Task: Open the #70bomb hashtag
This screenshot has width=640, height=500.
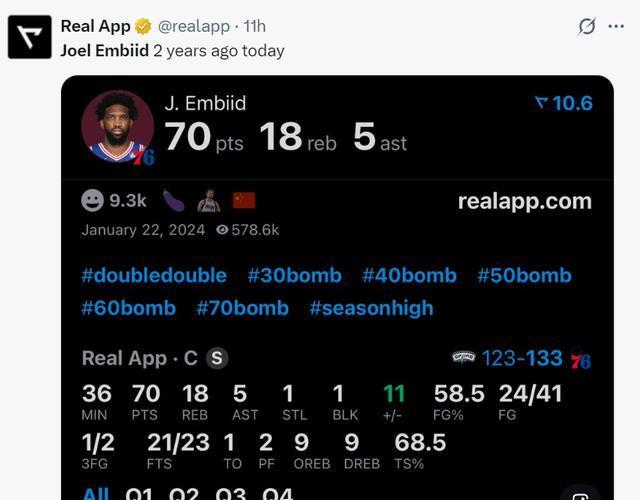Action: (243, 308)
